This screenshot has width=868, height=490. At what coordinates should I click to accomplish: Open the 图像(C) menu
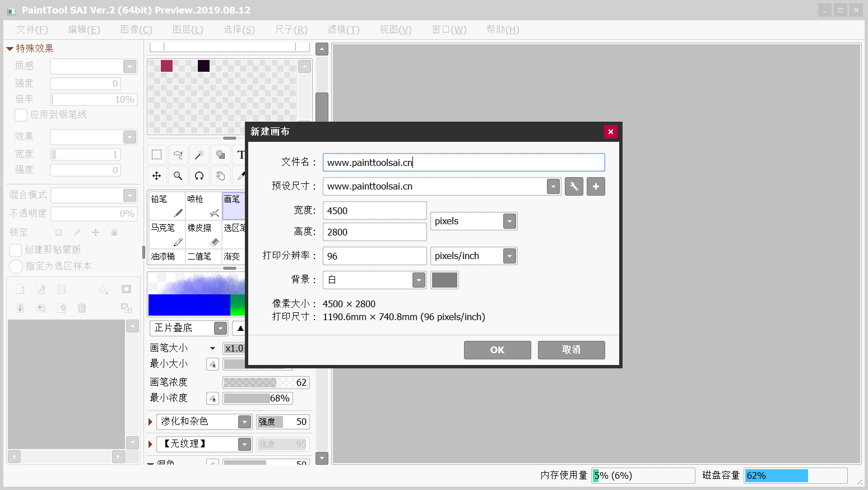pos(136,30)
